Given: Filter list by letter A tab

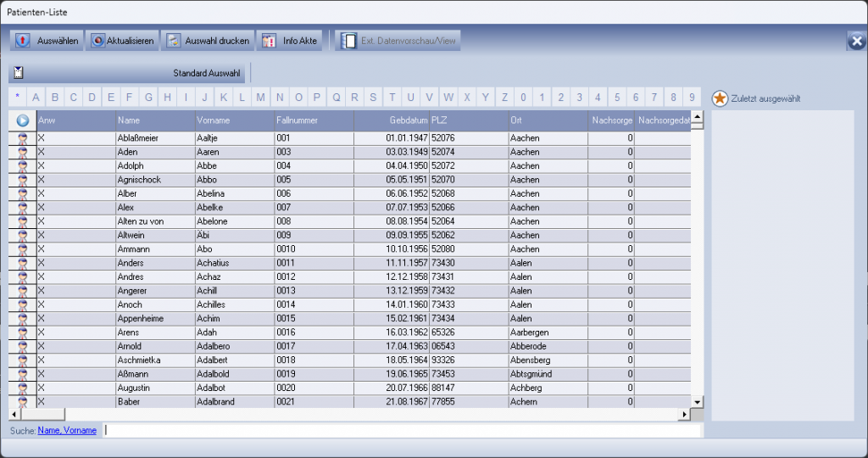Looking at the screenshot, I should [36, 97].
